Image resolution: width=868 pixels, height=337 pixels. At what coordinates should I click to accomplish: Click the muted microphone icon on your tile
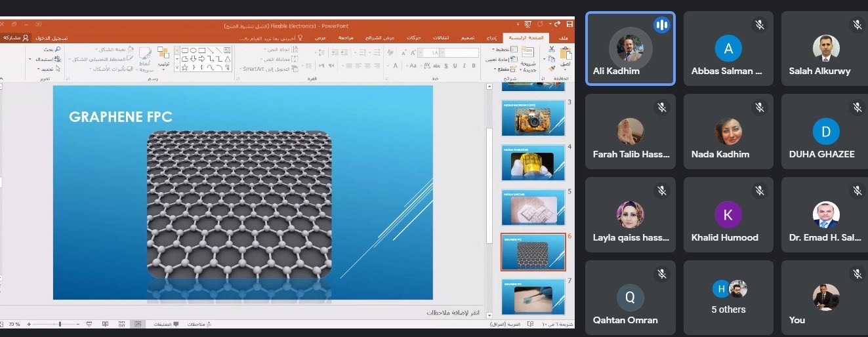857,273
